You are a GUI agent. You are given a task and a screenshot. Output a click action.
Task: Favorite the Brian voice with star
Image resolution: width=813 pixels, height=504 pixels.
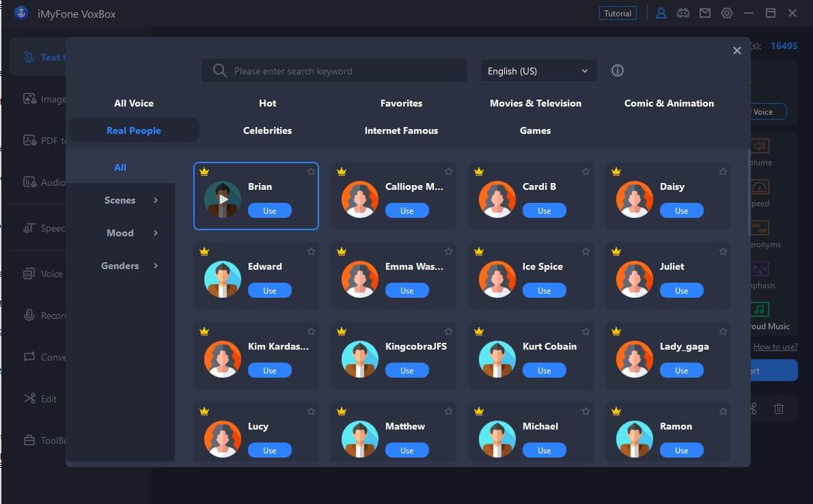[311, 171]
